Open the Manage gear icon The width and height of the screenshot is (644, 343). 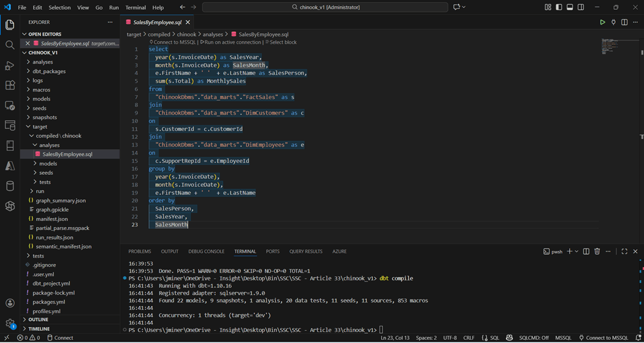pos(10,323)
